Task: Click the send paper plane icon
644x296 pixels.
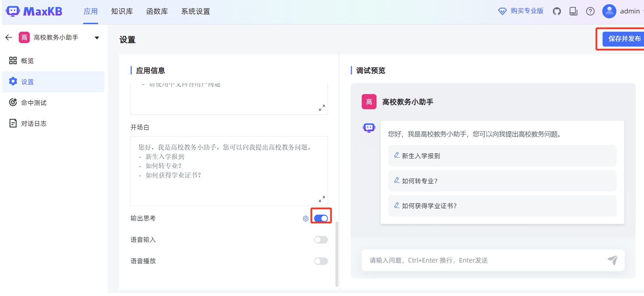Action: 612,260
